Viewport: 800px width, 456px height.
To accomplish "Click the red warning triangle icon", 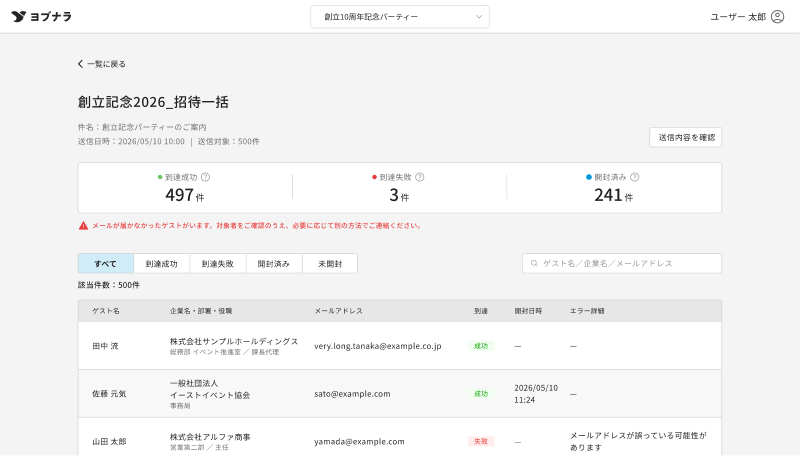I will coord(83,225).
